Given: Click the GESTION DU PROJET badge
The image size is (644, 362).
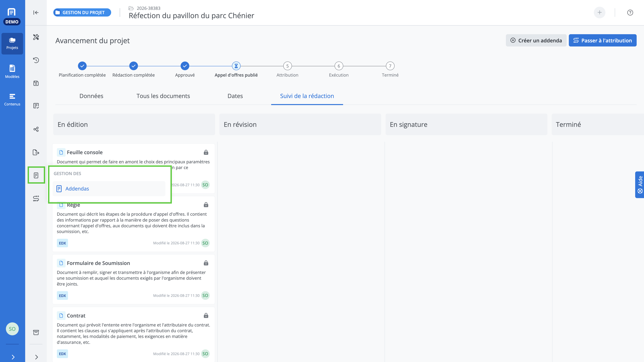Looking at the screenshot, I should tap(82, 12).
